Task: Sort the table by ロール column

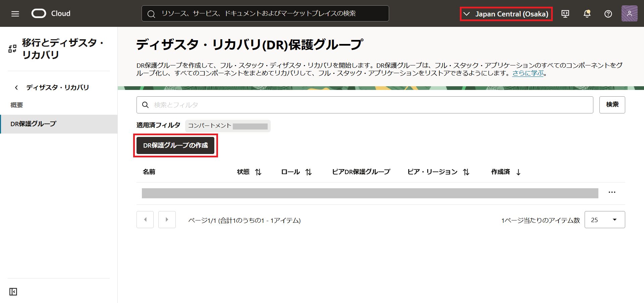Action: click(x=308, y=172)
